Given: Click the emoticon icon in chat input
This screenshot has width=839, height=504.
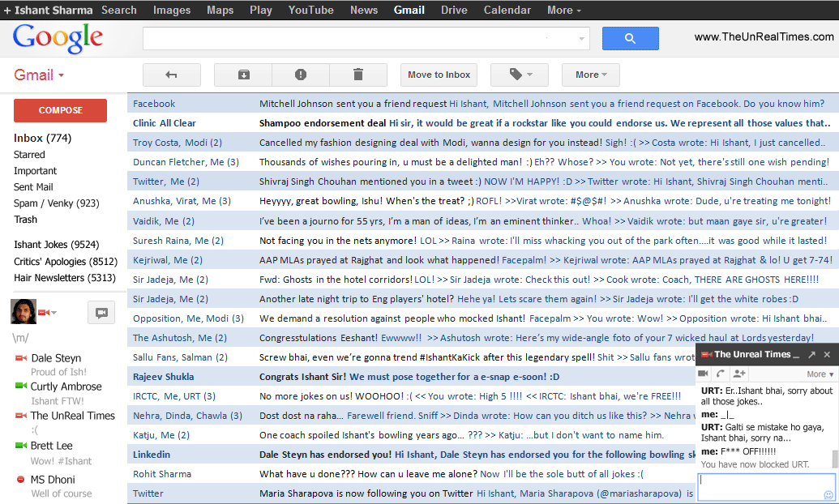Looking at the screenshot, I should pyautogui.click(x=828, y=495).
